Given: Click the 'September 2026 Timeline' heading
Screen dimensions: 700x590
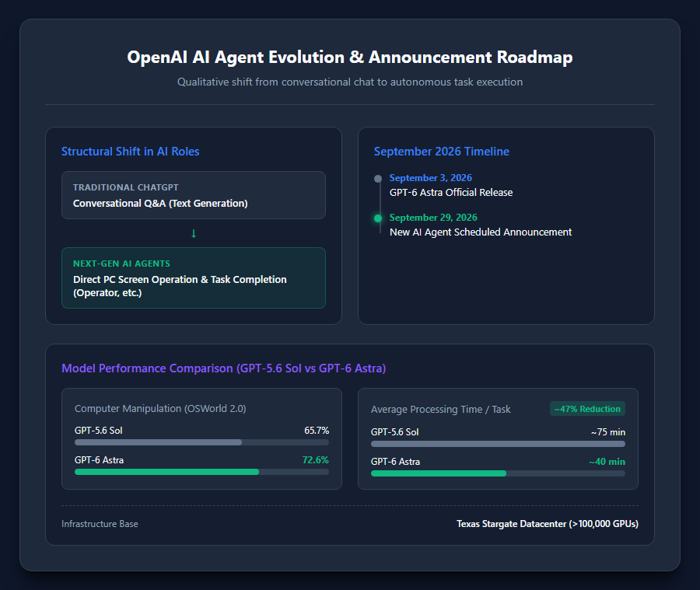Looking at the screenshot, I should click(x=442, y=152).
